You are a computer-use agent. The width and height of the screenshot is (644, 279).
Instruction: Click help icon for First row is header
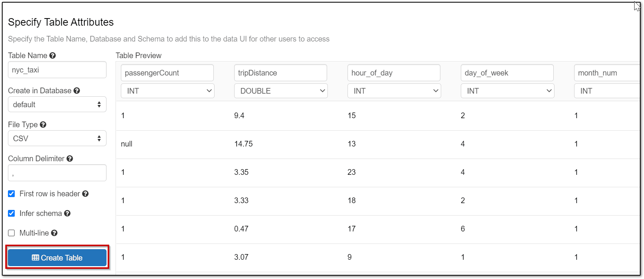point(85,194)
